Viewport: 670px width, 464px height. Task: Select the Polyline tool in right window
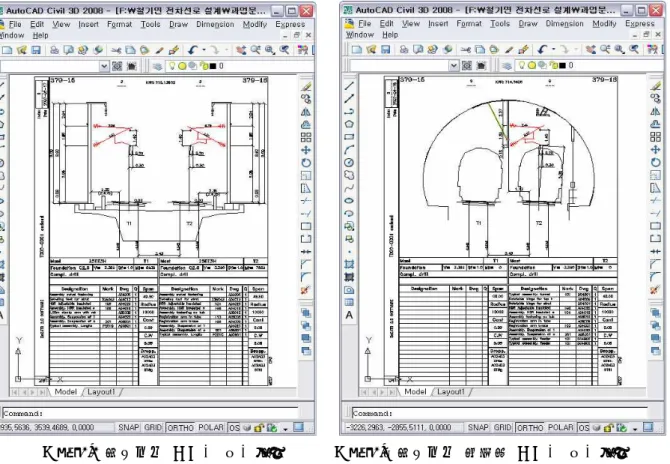coord(349,112)
